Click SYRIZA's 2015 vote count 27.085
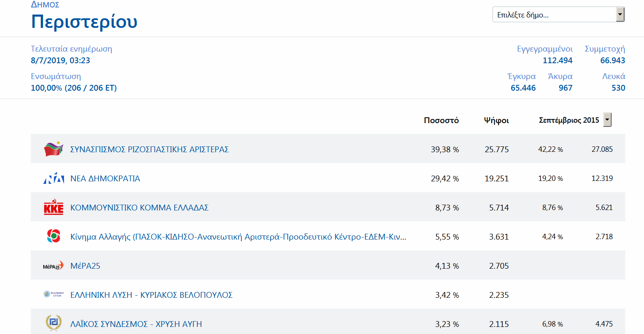Viewport: 644px width, 334px height. point(602,149)
